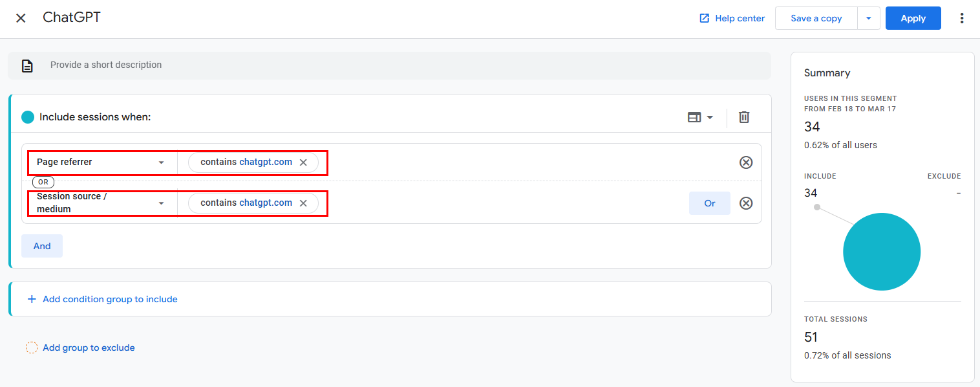Close the ChatGPT segment editor
The image size is (980, 387).
click(21, 18)
